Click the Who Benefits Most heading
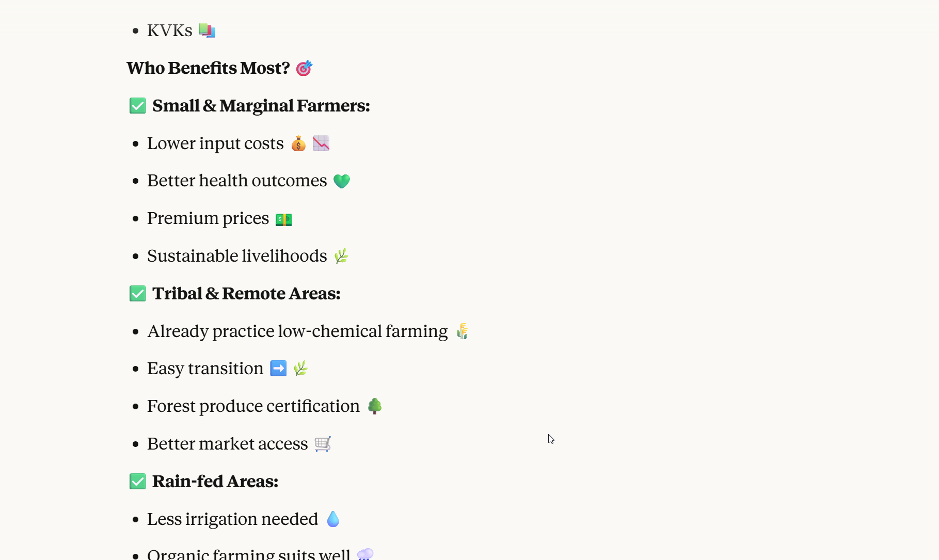The height and width of the screenshot is (560, 939). [209, 68]
